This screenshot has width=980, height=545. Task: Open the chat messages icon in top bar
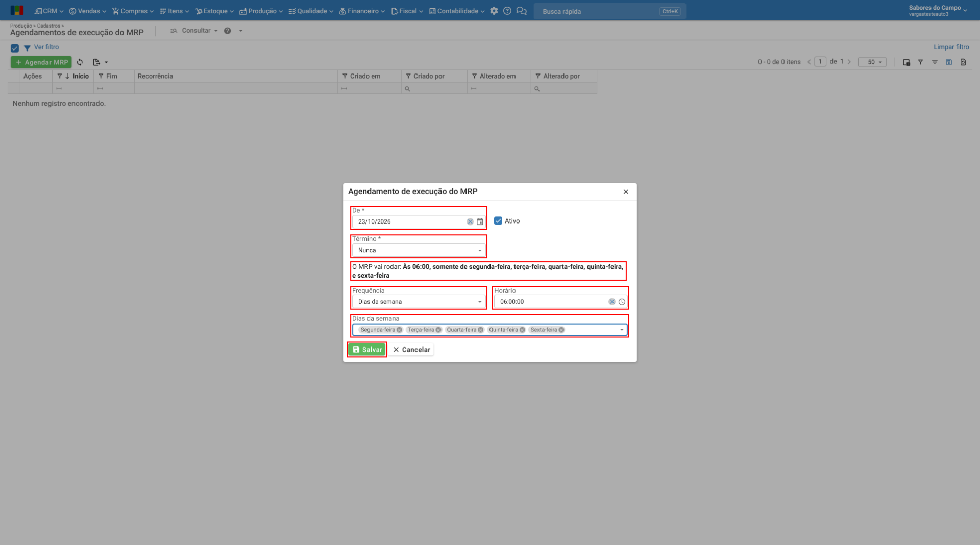pos(521,11)
